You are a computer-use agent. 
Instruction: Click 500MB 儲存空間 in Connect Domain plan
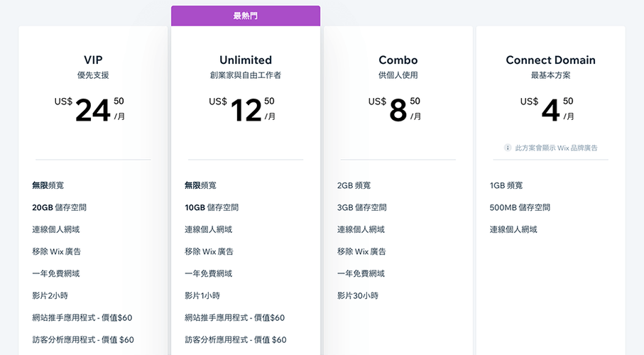(520, 207)
